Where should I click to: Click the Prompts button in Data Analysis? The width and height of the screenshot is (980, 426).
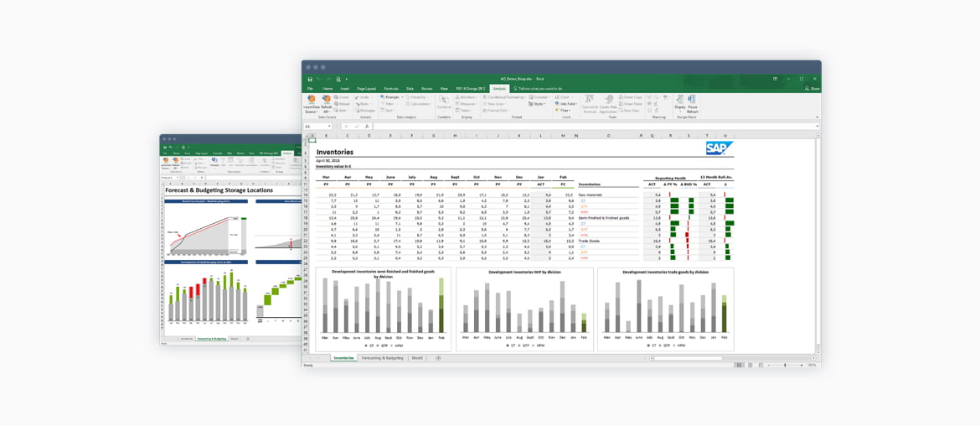tap(391, 97)
